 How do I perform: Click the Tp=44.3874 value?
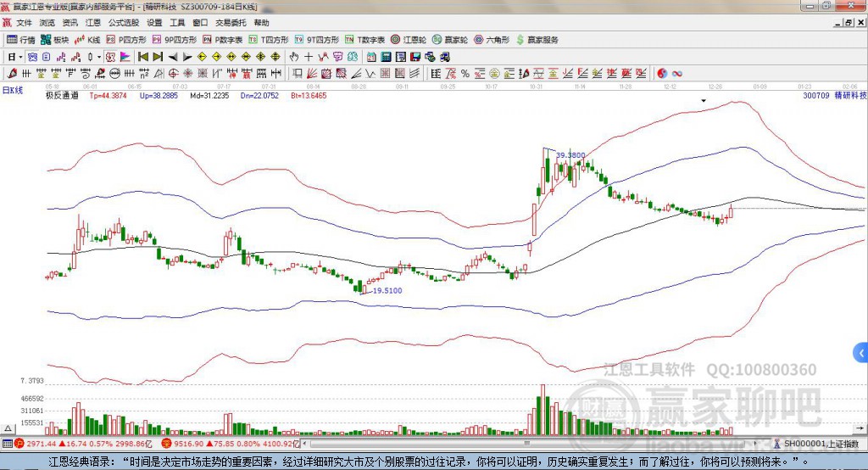tap(108, 95)
